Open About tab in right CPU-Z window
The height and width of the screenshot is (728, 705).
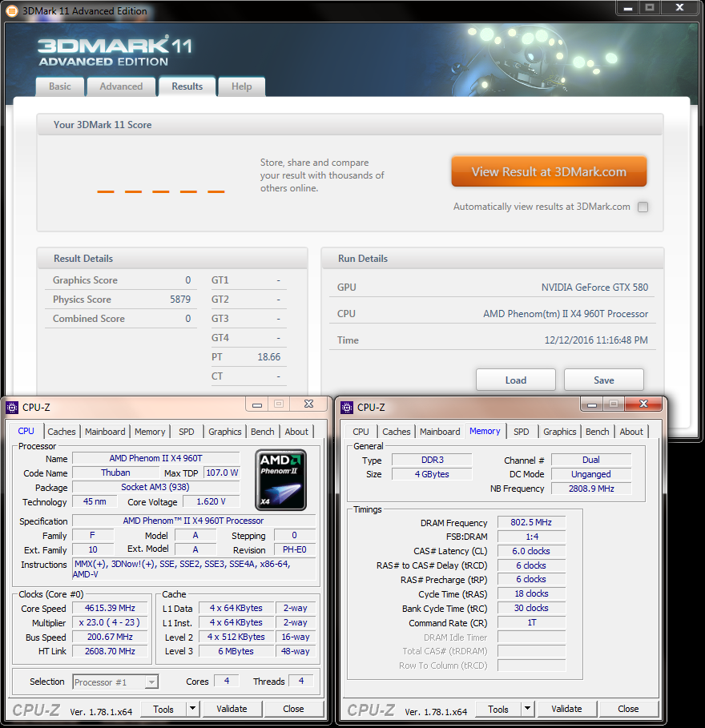point(631,432)
